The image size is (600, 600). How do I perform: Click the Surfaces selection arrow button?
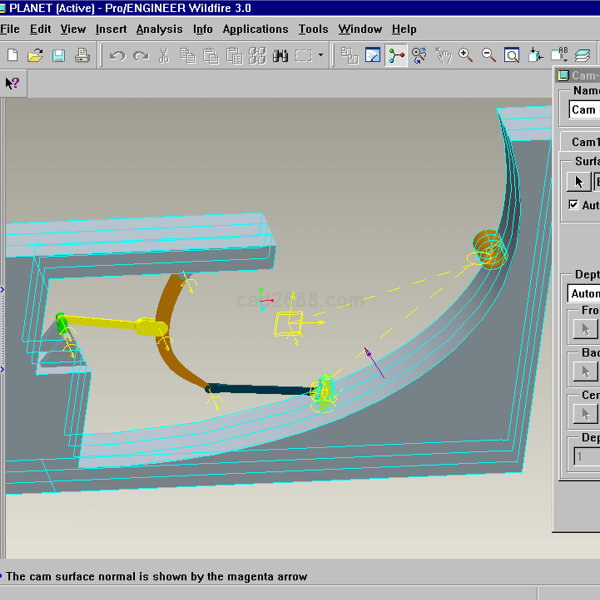579,181
